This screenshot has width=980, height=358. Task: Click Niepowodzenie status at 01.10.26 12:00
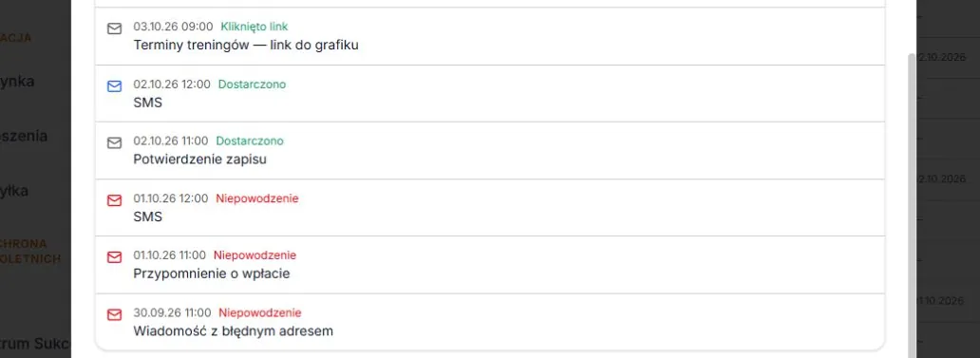(257, 198)
